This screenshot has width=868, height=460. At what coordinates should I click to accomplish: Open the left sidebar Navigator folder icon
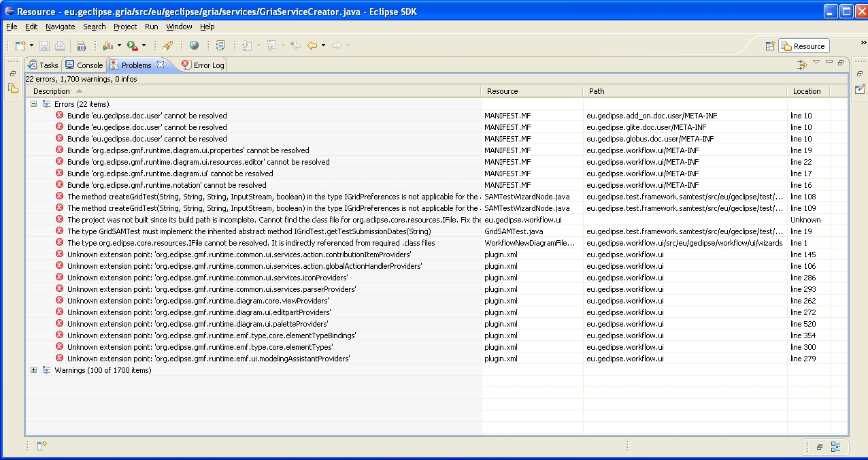13,88
